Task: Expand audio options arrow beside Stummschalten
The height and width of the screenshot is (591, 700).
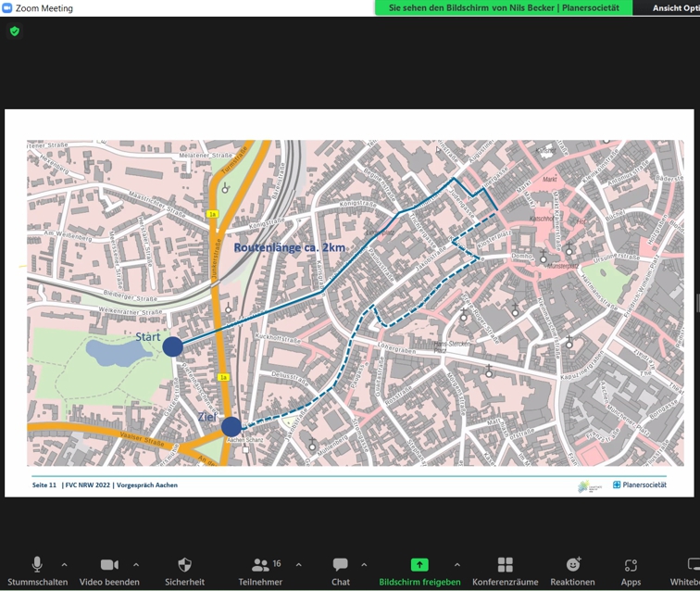Action: coord(64,565)
